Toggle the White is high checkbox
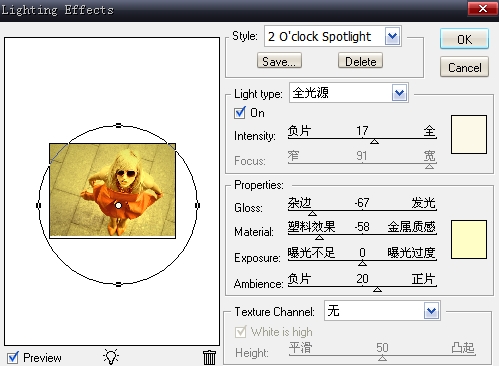Viewport: 499px width, 366px height. (x=240, y=332)
